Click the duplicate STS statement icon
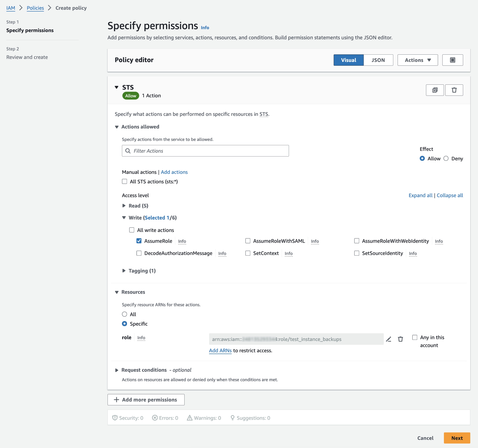Image resolution: width=478 pixels, height=448 pixels. click(x=435, y=90)
